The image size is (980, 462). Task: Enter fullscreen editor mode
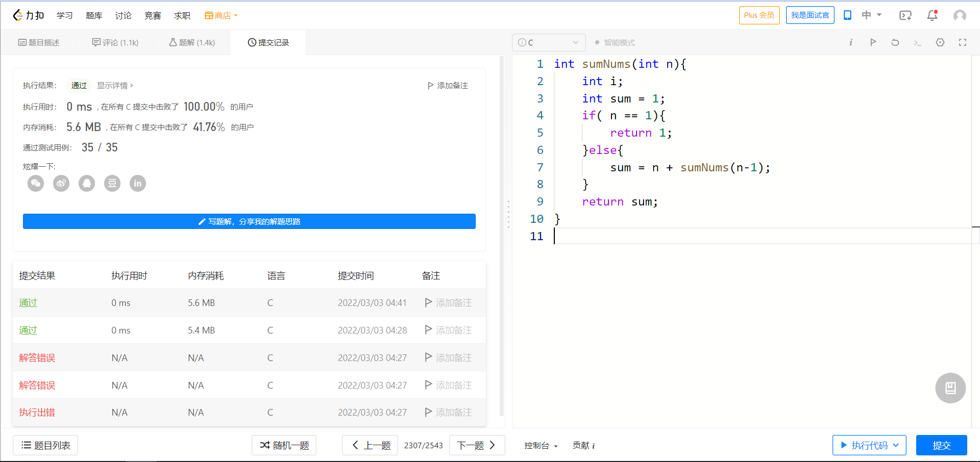963,42
